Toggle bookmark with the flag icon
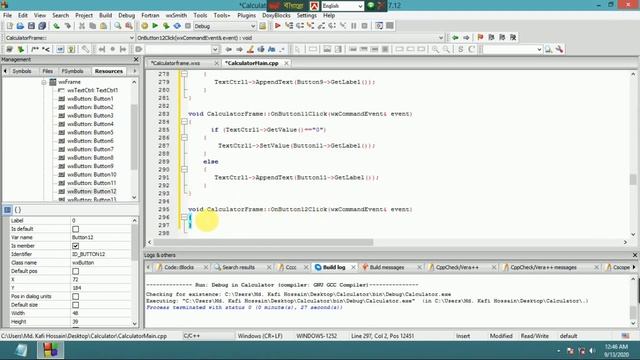 (x=480, y=38)
